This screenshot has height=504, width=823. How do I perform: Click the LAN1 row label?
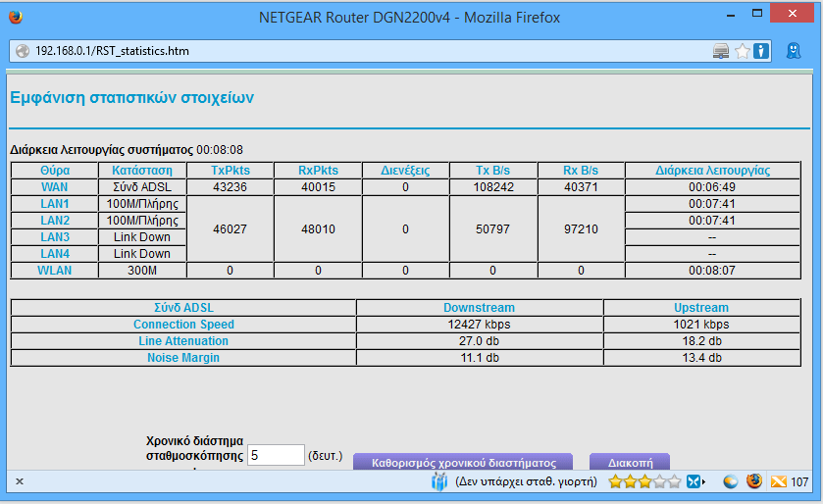(55, 204)
